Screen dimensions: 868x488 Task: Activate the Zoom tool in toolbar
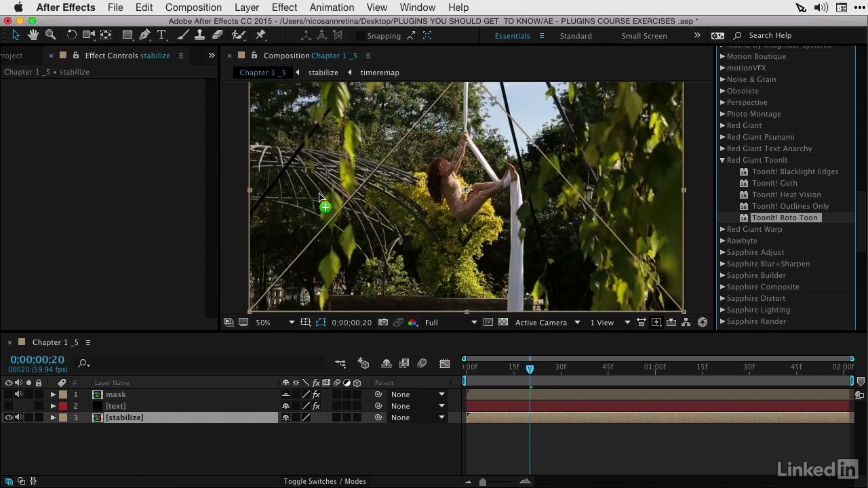(50, 35)
